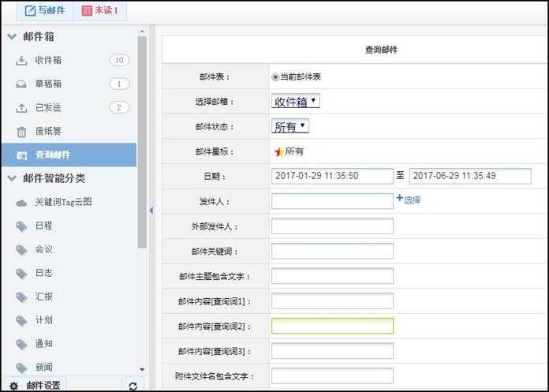Collapse the 邮件箱 section chevron
Viewport: 549px width, 392px height.
click(x=12, y=36)
